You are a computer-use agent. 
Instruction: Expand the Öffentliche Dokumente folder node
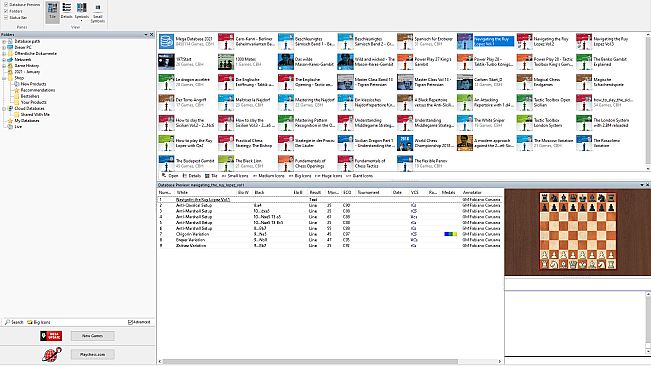pyautogui.click(x=4, y=54)
